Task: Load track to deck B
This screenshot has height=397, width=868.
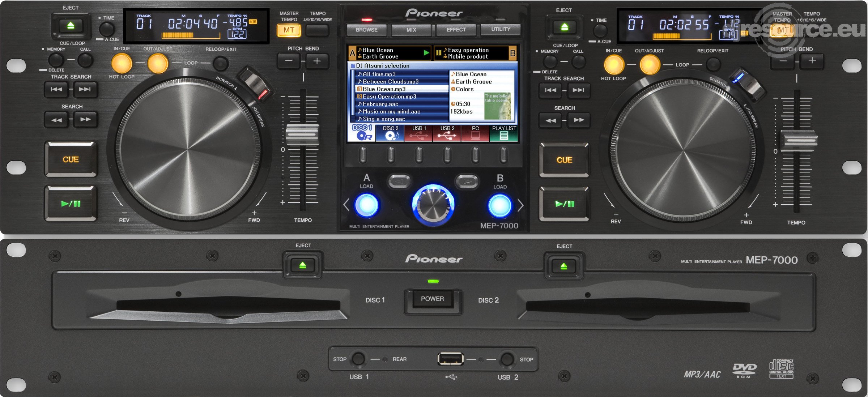Action: [500, 205]
